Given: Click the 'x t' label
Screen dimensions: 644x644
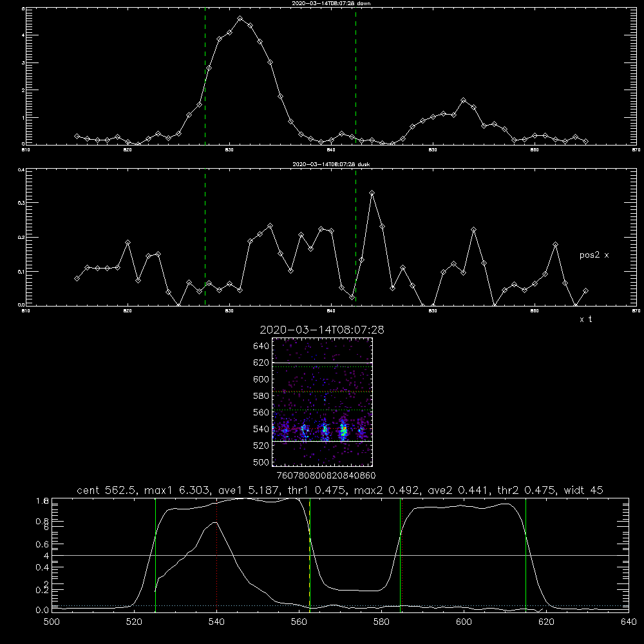Looking at the screenshot, I should tap(585, 319).
